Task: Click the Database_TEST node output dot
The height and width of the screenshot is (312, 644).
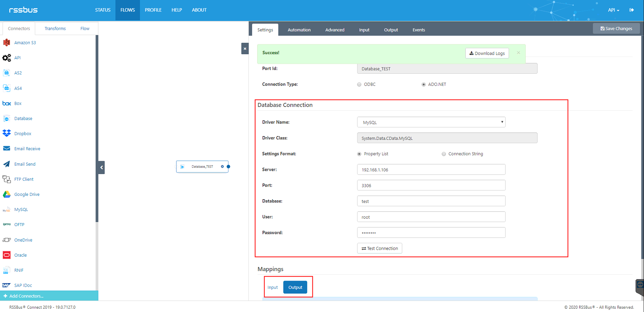Action: (228, 167)
